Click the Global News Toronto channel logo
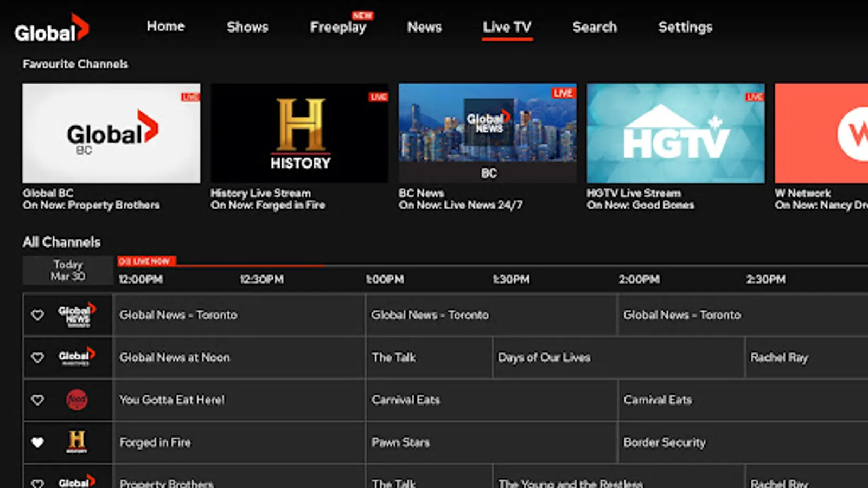868x488 pixels. [76, 315]
